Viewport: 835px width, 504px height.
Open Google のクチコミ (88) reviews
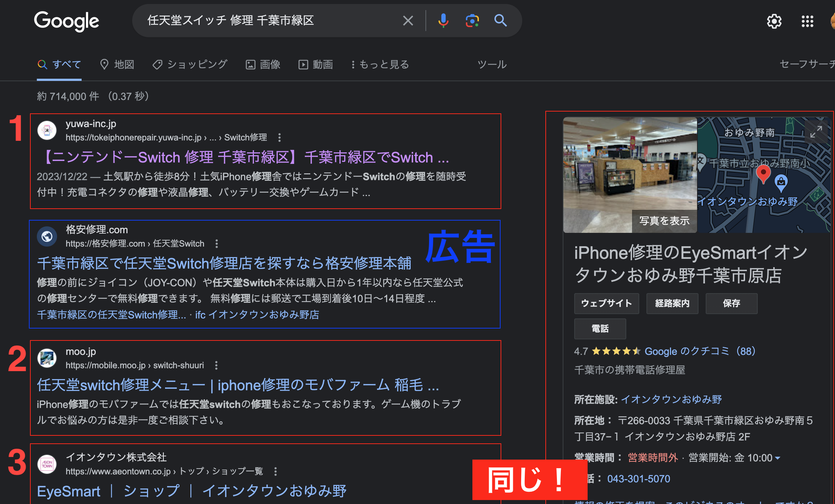(700, 351)
